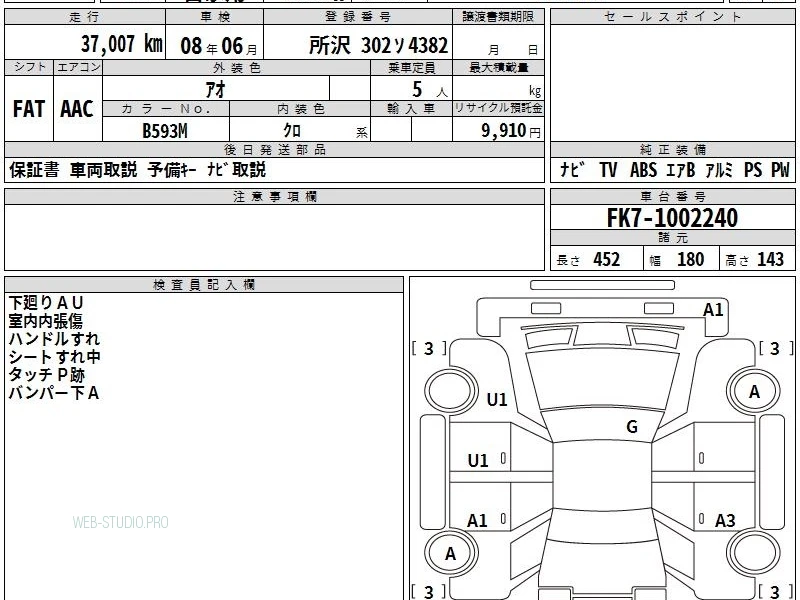
Task: Click the 車台番号 header
Action: 673,196
